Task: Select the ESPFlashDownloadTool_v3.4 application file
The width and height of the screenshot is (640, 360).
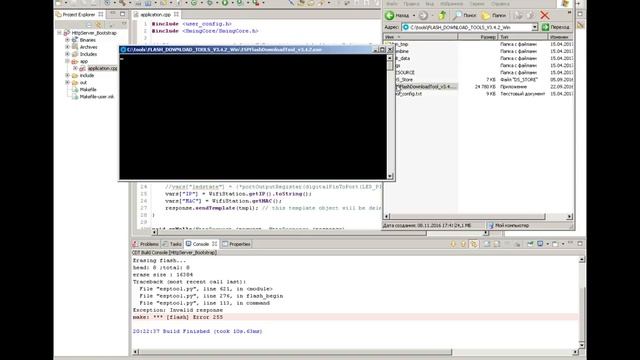Action: coord(426,87)
